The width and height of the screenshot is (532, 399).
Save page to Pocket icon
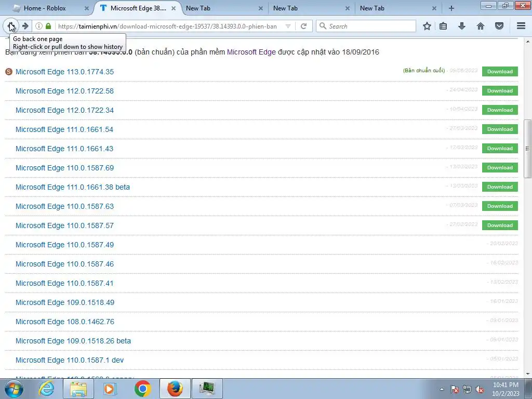pyautogui.click(x=499, y=26)
